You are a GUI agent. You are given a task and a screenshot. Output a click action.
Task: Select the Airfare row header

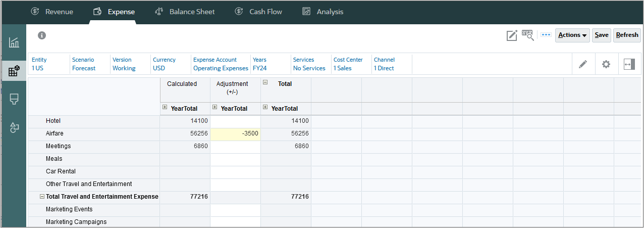(94, 134)
